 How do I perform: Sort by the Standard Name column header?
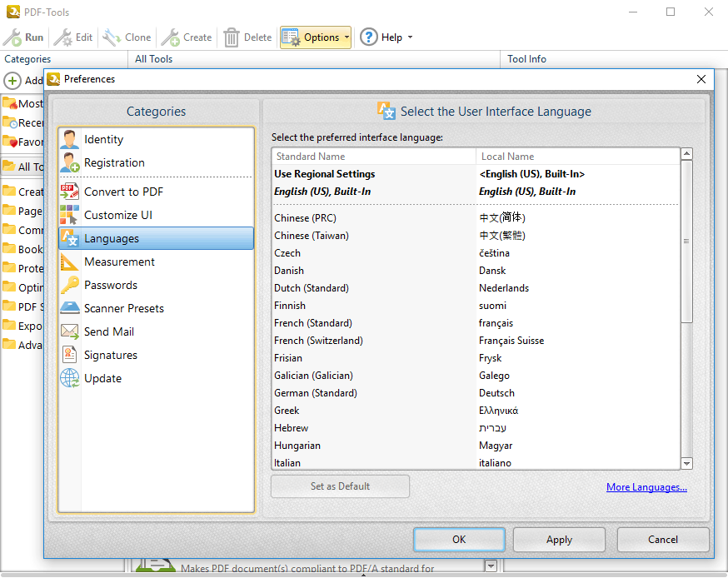tap(373, 157)
